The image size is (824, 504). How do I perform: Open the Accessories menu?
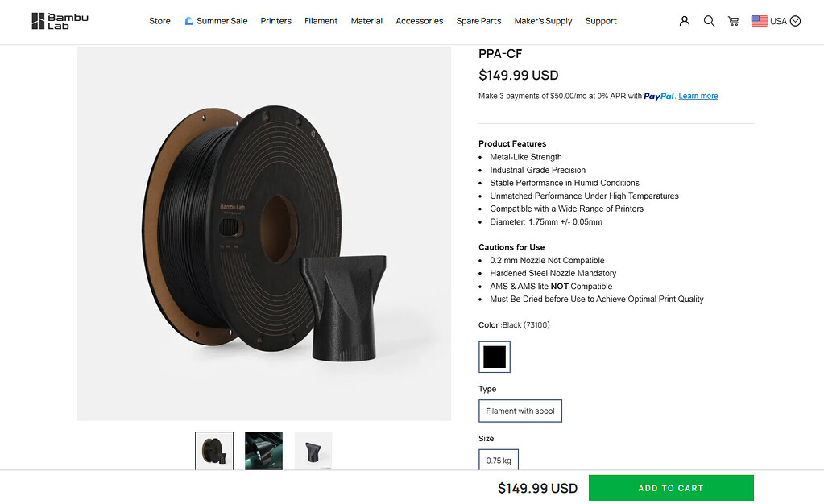click(419, 21)
